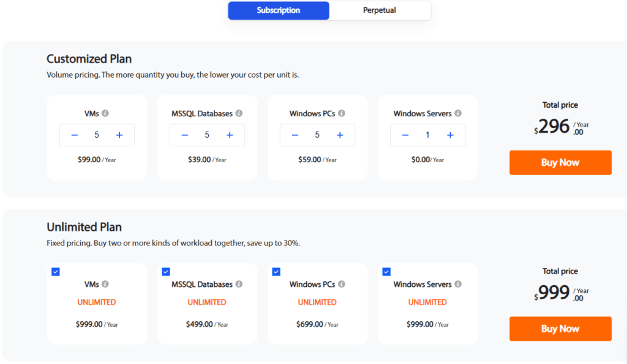627x364 pixels.
Task: Open Windows PCs info icon in Customized Plan
Action: 342,113
